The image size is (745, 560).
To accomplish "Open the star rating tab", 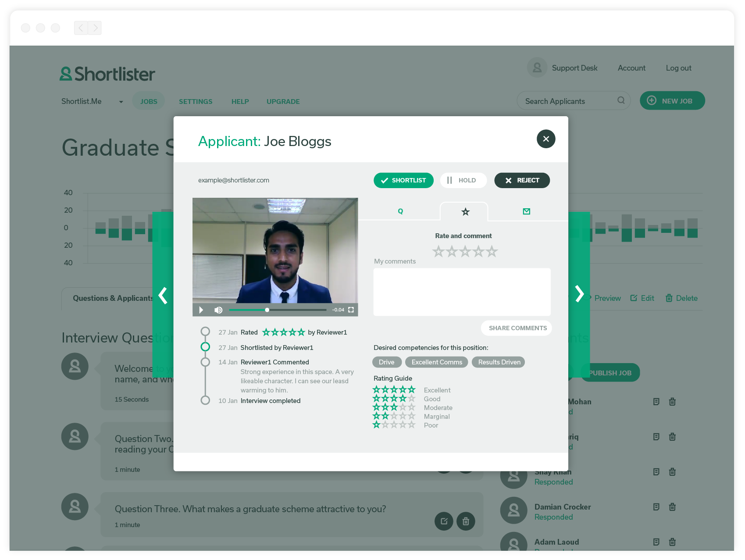I will (x=465, y=212).
